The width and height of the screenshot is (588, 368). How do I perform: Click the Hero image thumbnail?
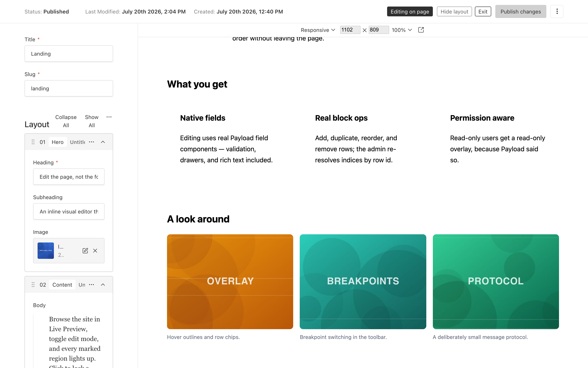coord(46,251)
